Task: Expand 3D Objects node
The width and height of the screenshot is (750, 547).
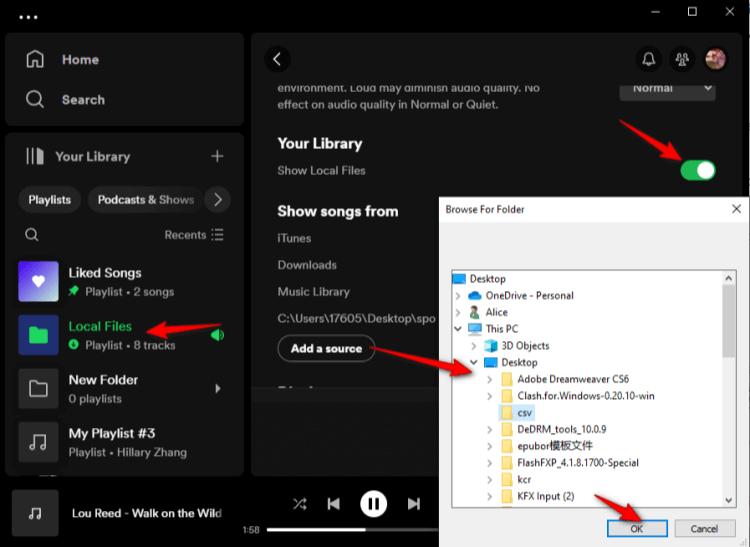Action: (x=474, y=346)
